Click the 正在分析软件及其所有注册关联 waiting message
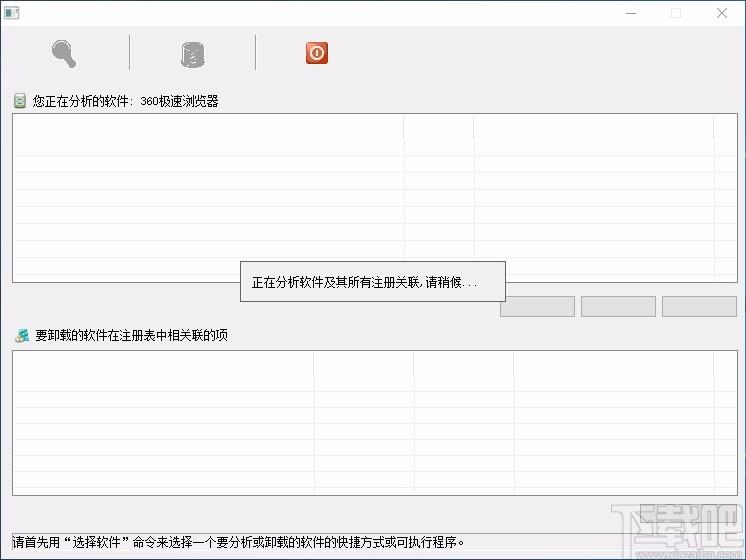 click(x=364, y=282)
